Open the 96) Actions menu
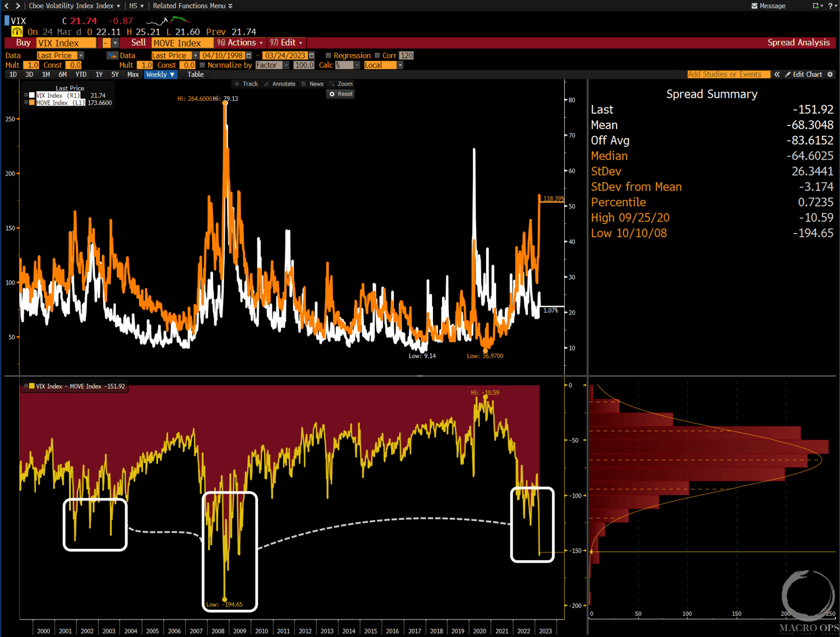Screen dimensions: 840x637 240,42
